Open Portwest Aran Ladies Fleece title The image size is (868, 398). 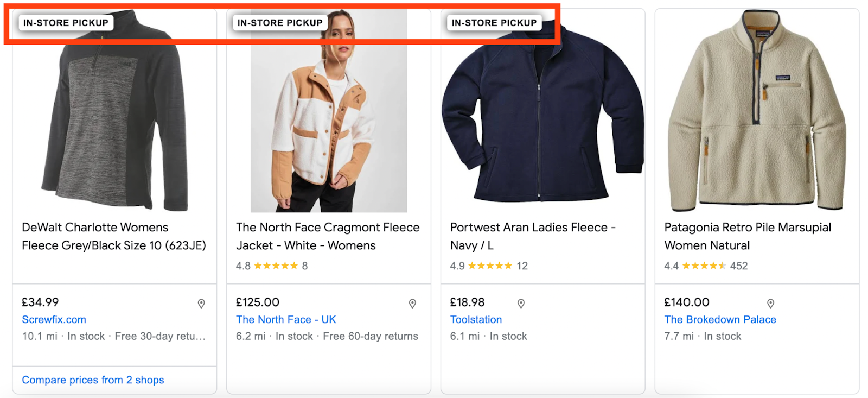point(533,236)
